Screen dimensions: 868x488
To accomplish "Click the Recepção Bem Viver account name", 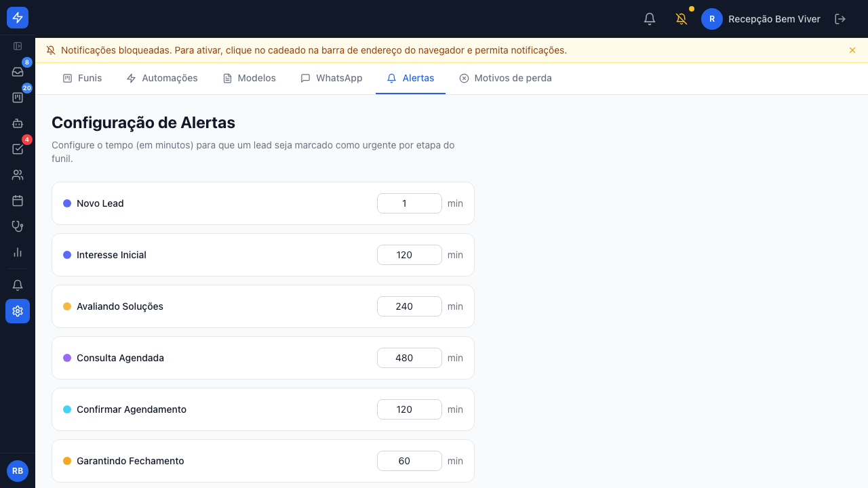I will coord(774,19).
